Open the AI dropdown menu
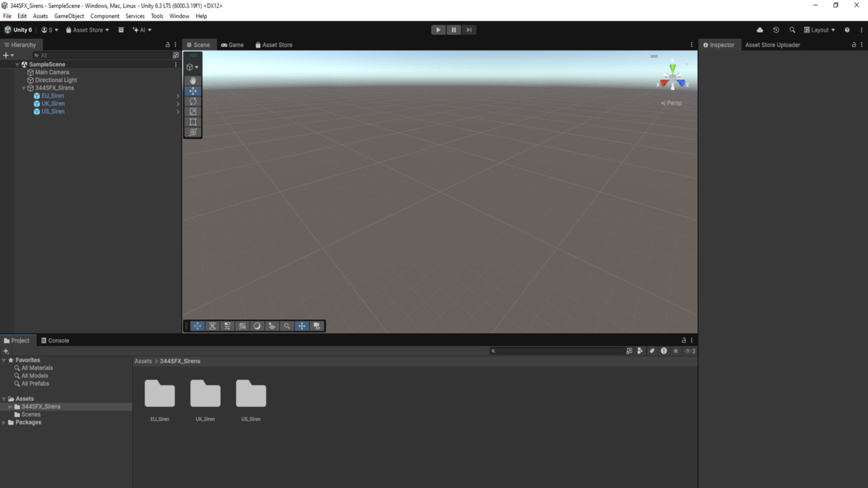Viewport: 868px width, 488px height. pos(142,30)
